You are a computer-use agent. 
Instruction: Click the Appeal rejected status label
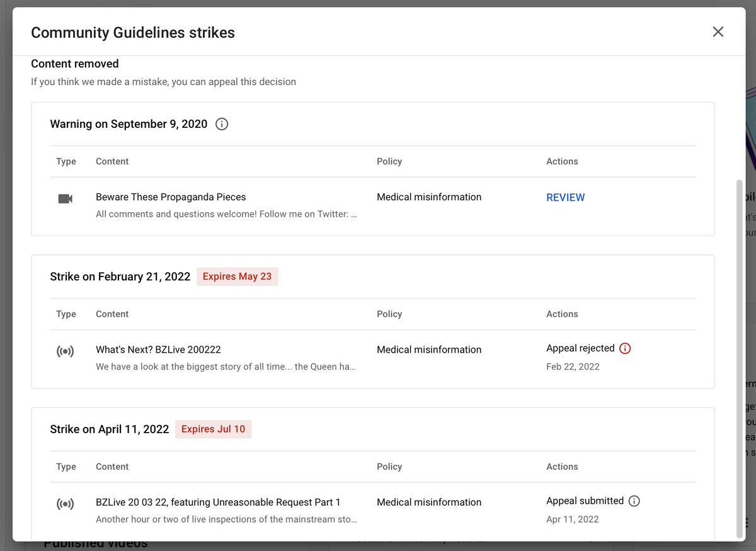coord(580,348)
